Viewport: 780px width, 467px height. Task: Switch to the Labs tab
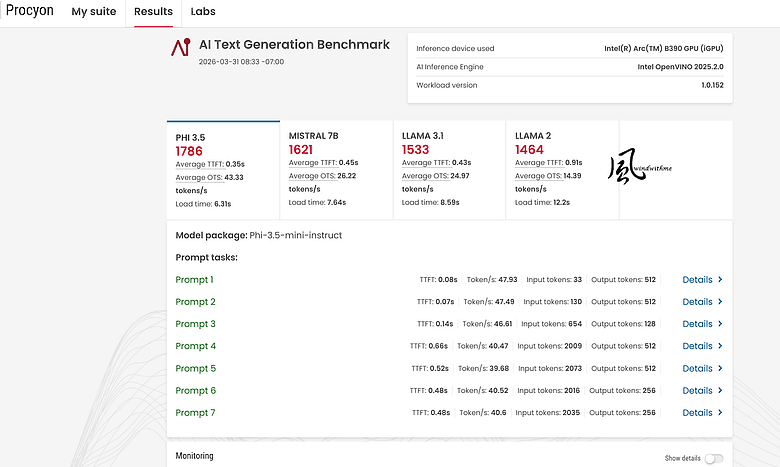[x=203, y=11]
